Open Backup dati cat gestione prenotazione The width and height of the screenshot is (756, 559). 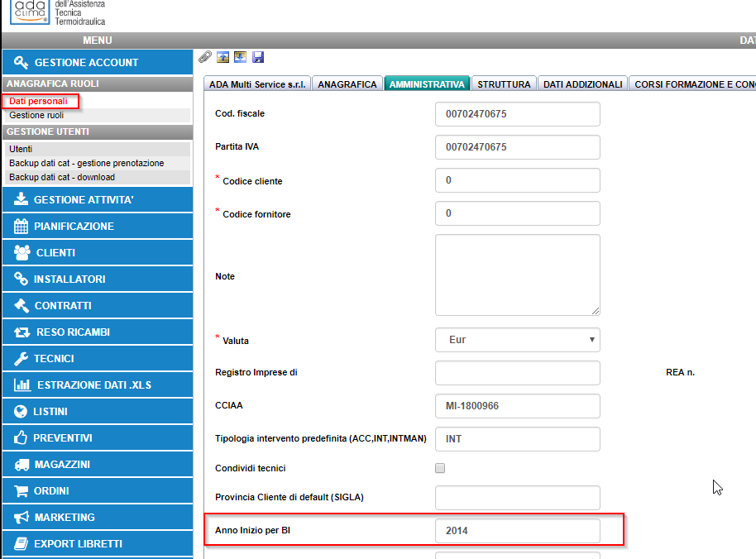86,163
